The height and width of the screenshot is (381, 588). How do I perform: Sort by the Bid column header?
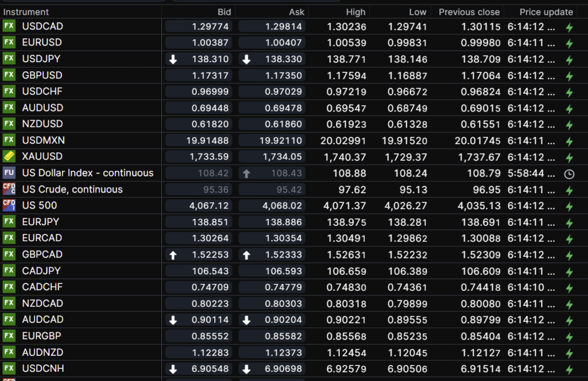coord(224,12)
